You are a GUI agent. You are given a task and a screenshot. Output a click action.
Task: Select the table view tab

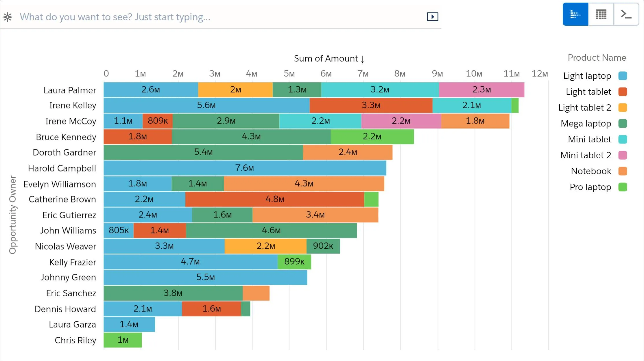point(601,14)
